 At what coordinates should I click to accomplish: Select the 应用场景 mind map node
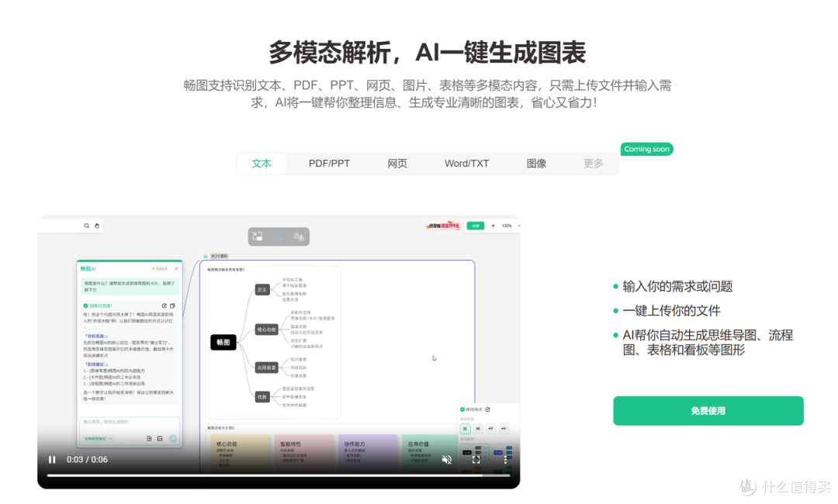click(266, 368)
